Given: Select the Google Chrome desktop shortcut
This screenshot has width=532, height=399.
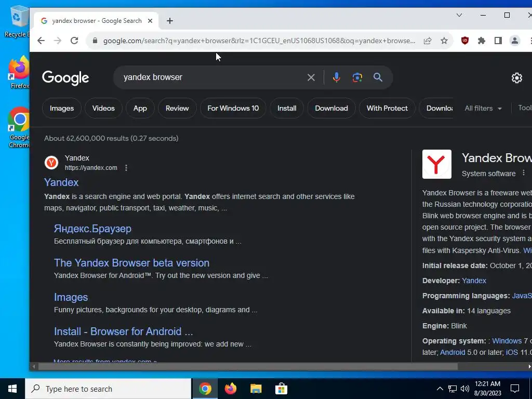Looking at the screenshot, I should pos(19,128).
